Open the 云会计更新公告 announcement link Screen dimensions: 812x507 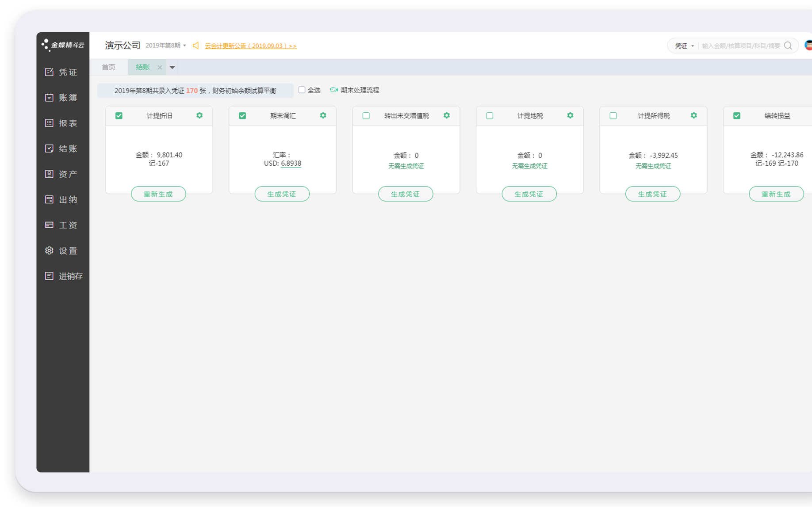(x=250, y=46)
